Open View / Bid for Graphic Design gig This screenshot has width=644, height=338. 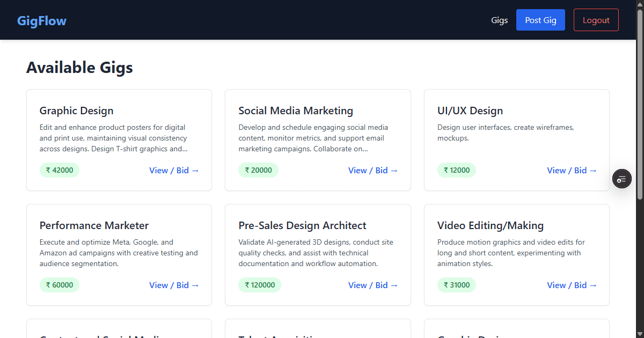(x=174, y=170)
